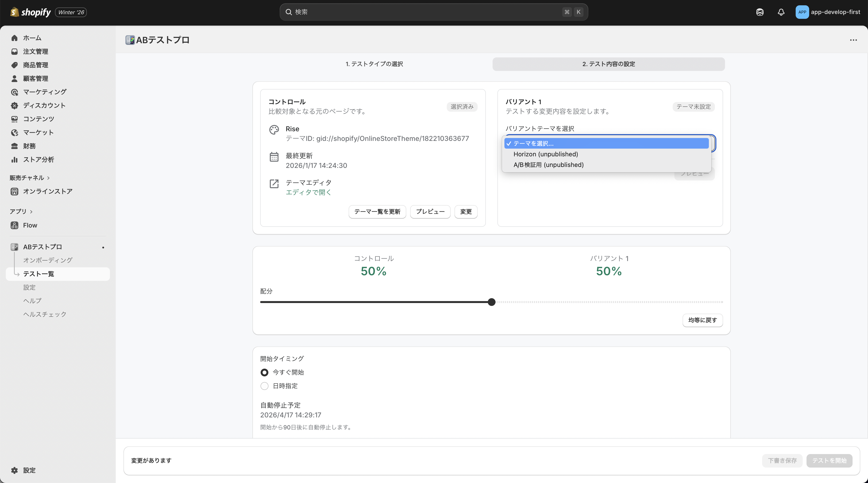Expand the 販売チャネル section chevron

tap(48, 178)
